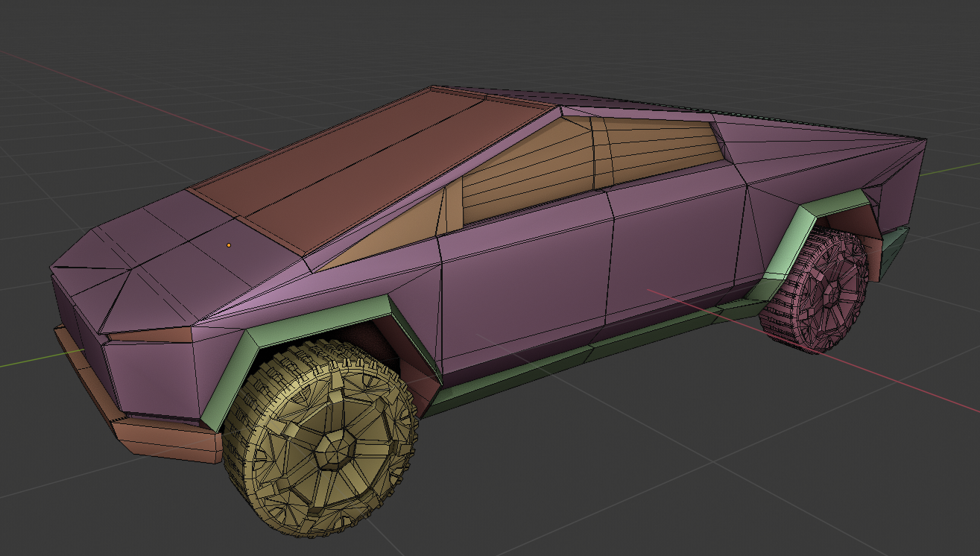Click the orange headlight strip on front
Screen dimensions: 980x556
(x=149, y=335)
